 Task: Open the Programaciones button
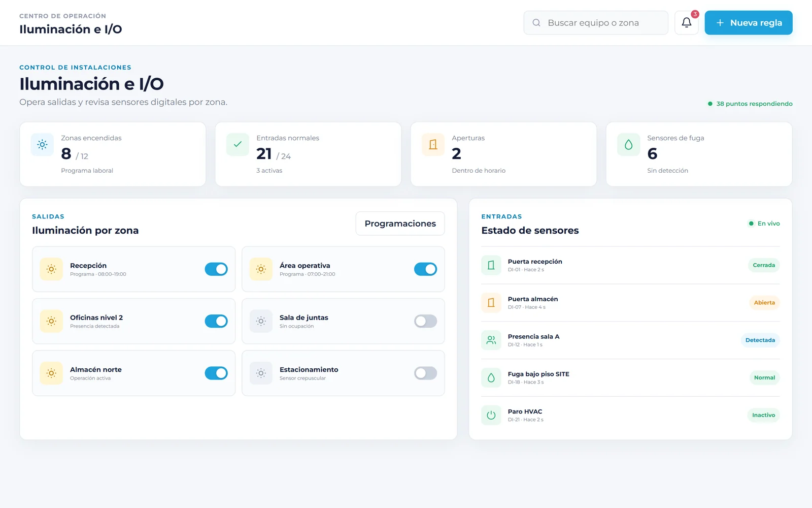[400, 224]
